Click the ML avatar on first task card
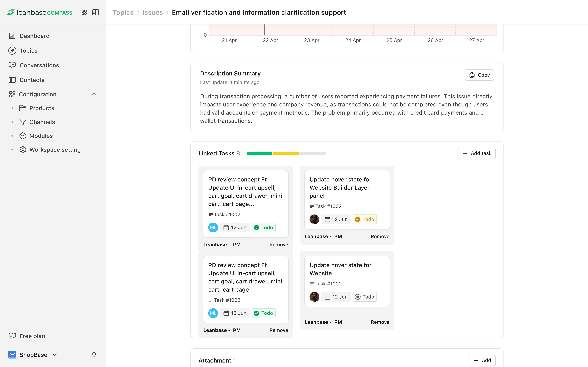588x367 pixels. [213, 227]
